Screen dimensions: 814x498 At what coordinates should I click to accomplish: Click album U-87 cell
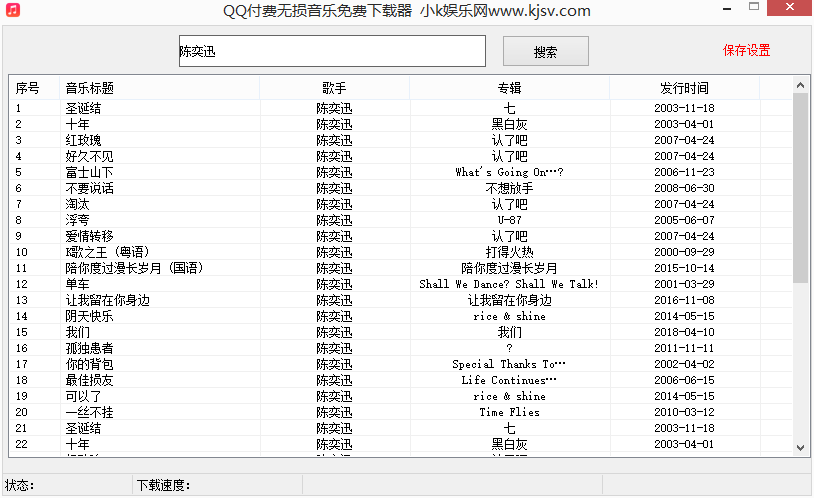point(509,221)
